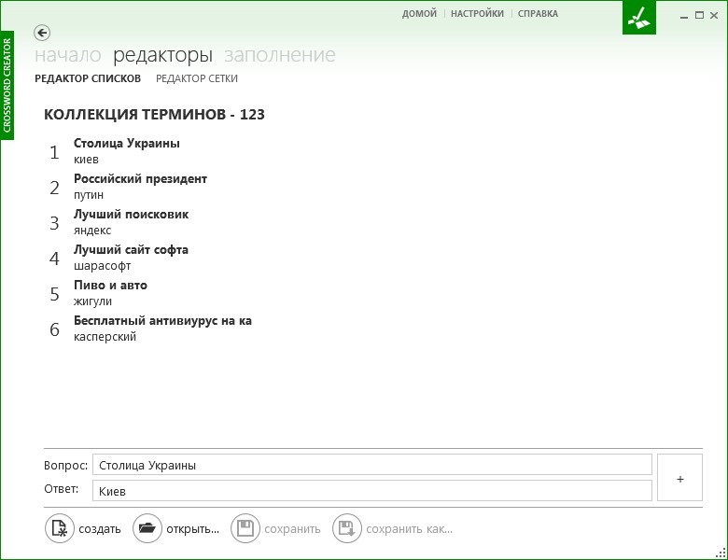Focus the Ответ input field
Viewport: 728px width, 560px height.
371,491
